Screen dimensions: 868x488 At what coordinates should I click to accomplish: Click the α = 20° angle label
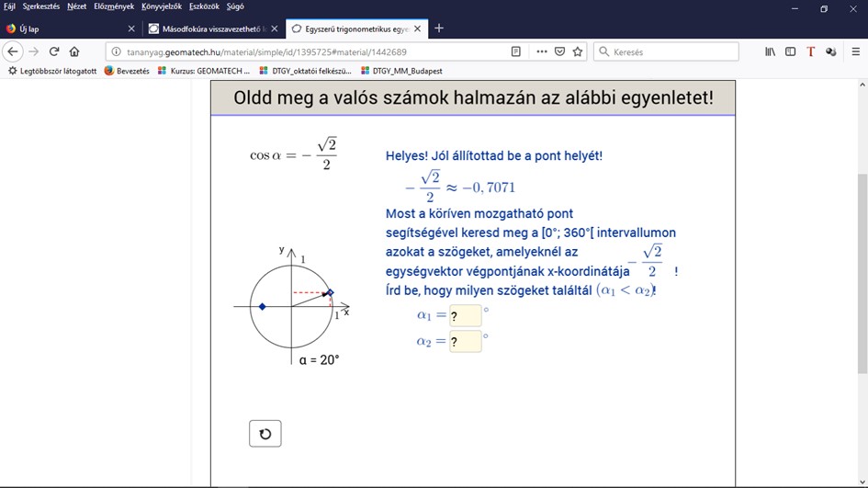coord(319,360)
